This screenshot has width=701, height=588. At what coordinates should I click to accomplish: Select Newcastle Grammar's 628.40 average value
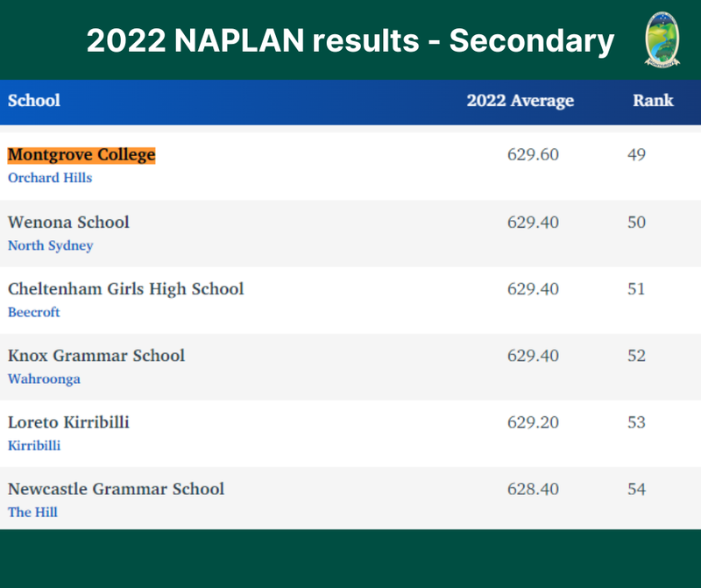click(533, 489)
